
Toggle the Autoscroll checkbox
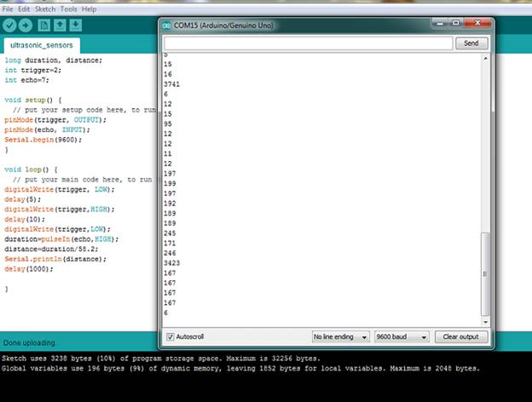point(170,336)
